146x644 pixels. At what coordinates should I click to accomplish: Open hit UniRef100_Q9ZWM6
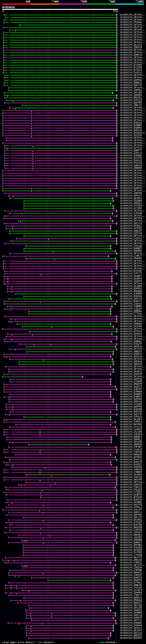click(131, 201)
